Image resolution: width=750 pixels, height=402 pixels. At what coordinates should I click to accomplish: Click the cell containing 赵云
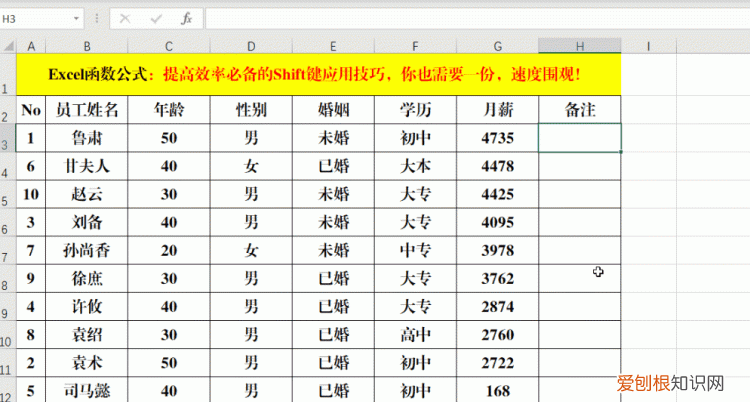click(87, 194)
